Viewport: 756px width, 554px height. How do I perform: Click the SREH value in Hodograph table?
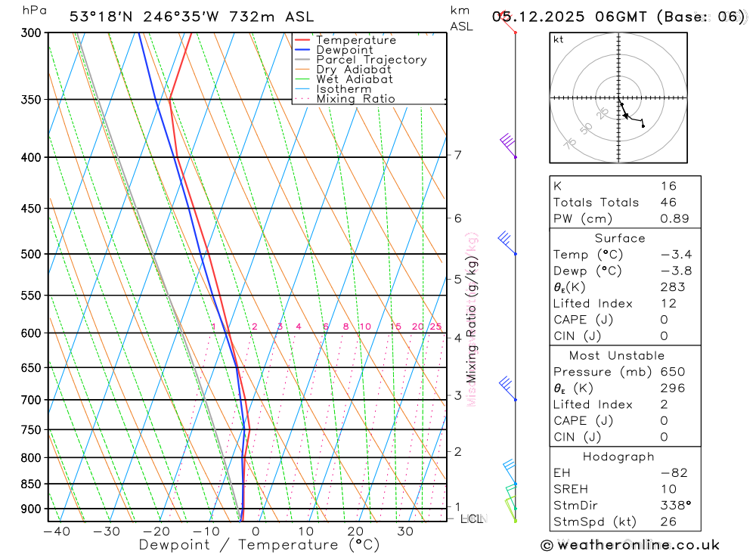click(x=669, y=490)
